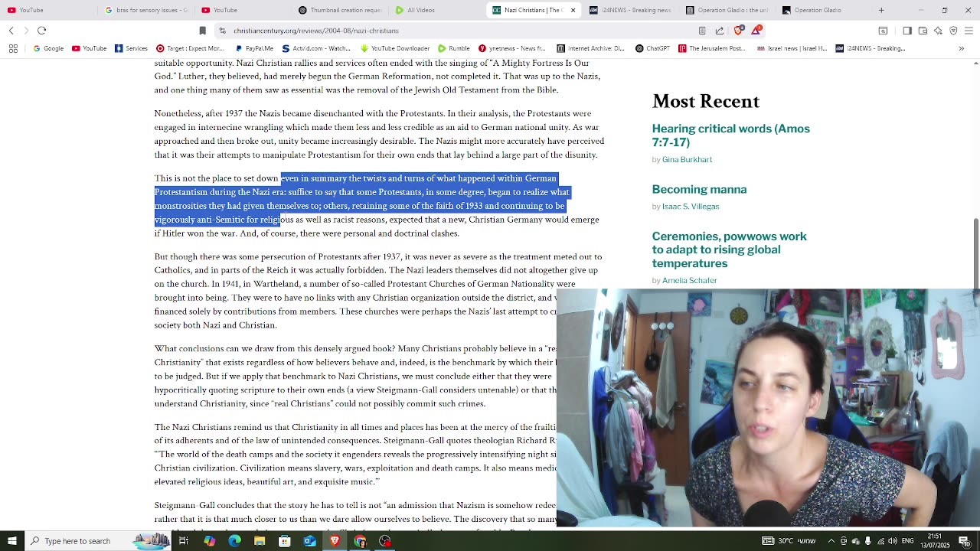The height and width of the screenshot is (551, 980).
Task: Open a new browser tab
Action: pyautogui.click(x=881, y=10)
